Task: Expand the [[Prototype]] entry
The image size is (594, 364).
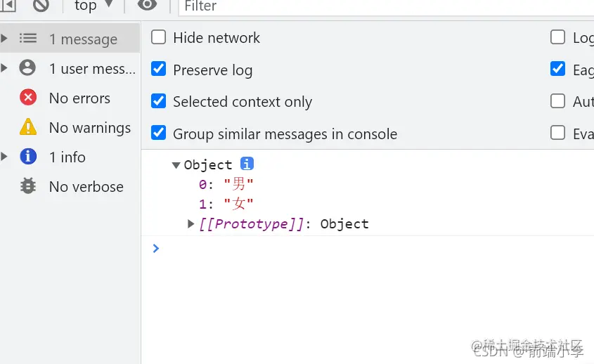Action: (191, 224)
